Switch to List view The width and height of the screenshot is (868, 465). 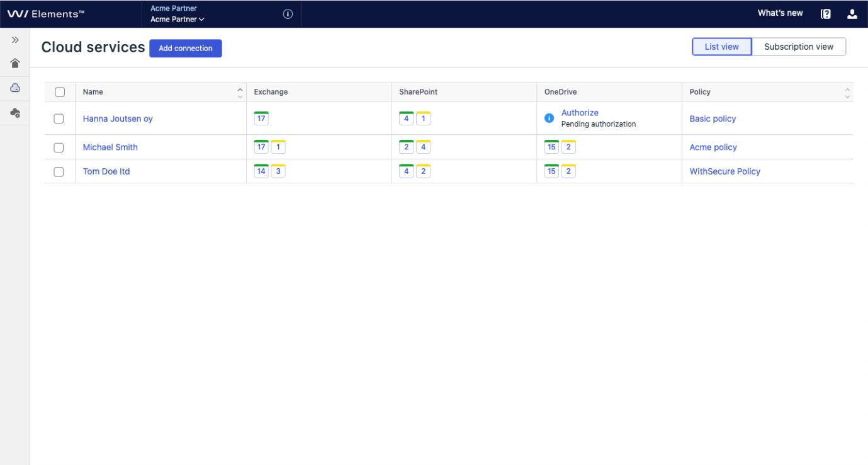coord(722,47)
